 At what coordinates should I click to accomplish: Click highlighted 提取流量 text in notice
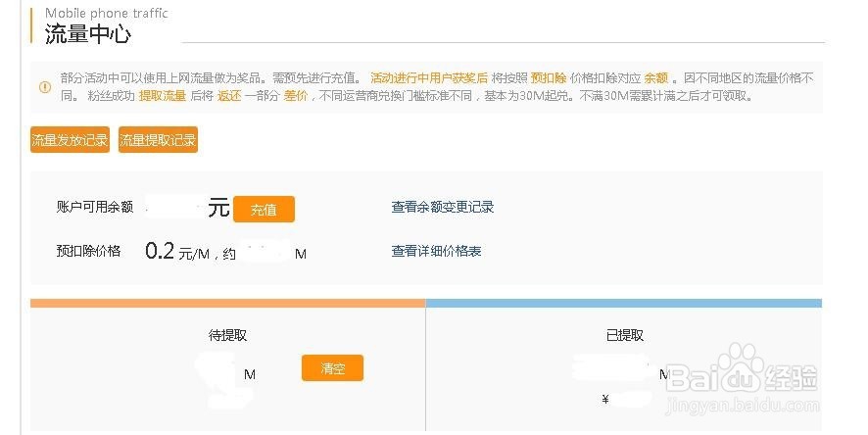click(x=163, y=96)
